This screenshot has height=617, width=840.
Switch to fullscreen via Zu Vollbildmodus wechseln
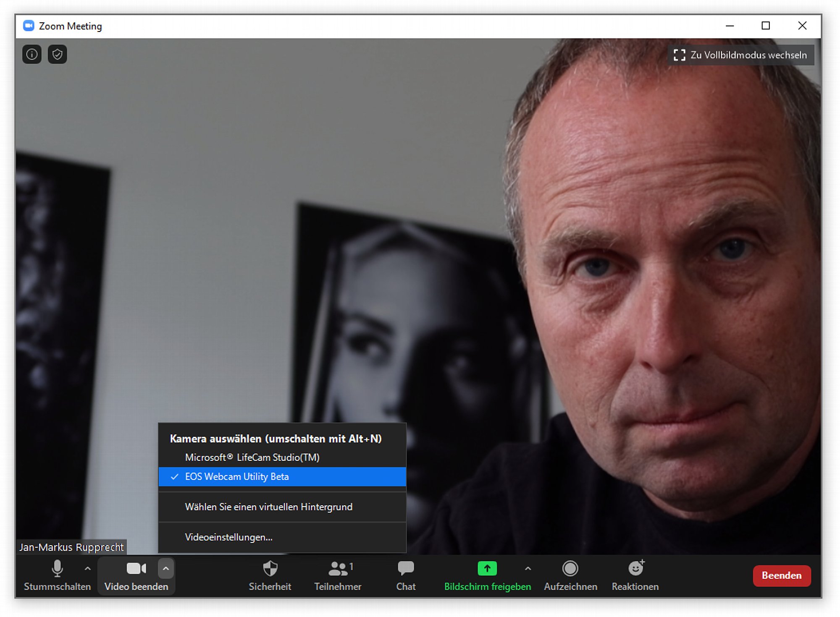click(x=740, y=55)
